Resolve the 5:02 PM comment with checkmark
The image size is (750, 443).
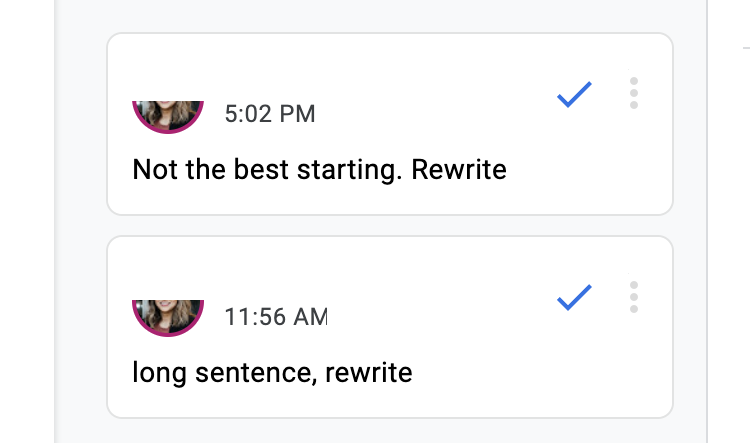click(574, 94)
